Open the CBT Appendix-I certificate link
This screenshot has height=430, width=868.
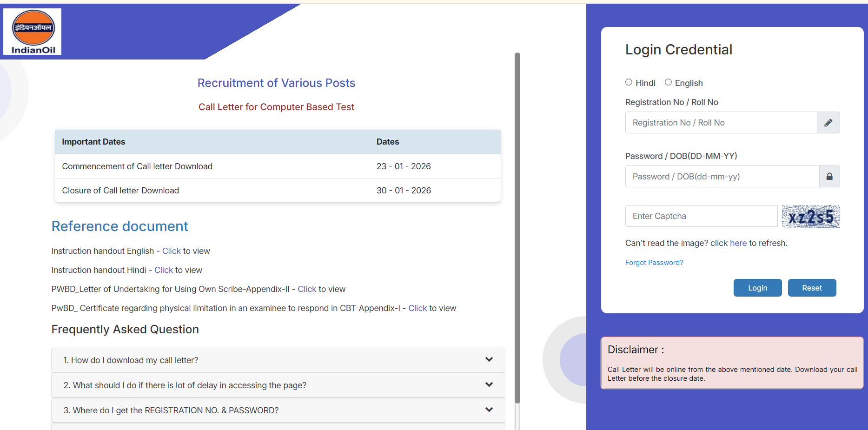click(417, 308)
